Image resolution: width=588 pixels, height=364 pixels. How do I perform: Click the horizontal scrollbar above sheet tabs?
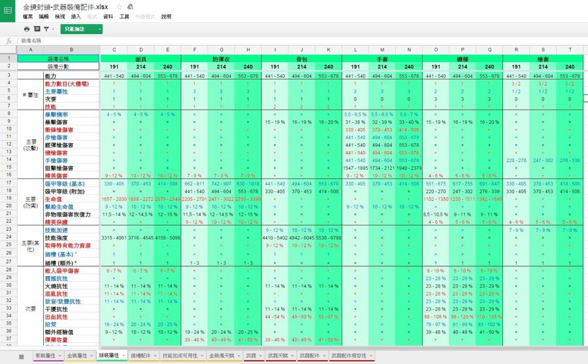point(343,348)
